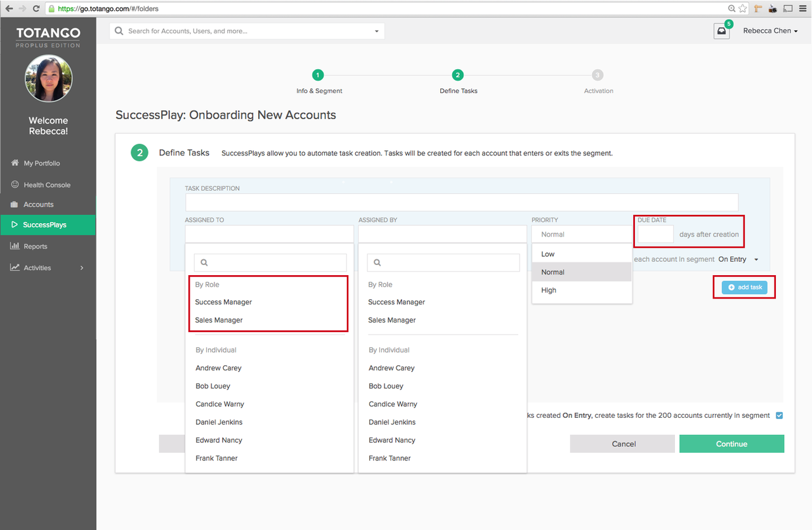Click the Task Description input field

click(462, 202)
